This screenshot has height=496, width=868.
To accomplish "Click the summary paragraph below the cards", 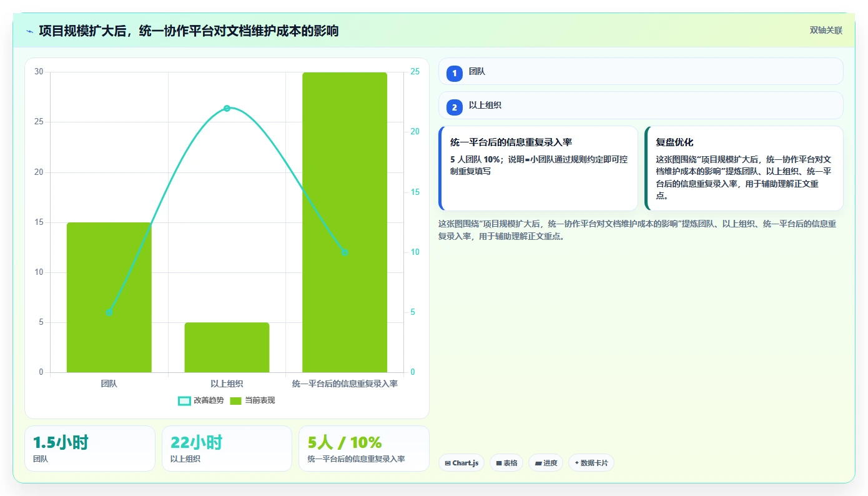I will pos(637,230).
